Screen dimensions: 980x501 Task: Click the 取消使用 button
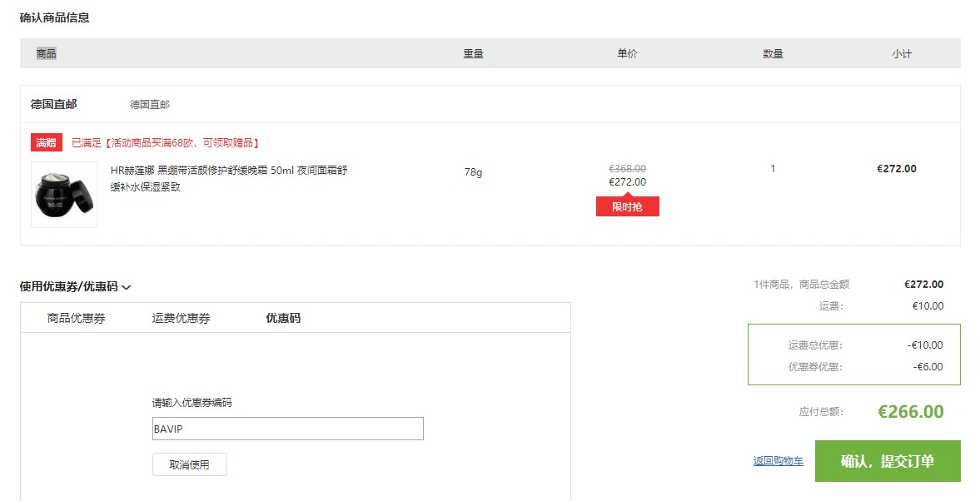point(189,464)
